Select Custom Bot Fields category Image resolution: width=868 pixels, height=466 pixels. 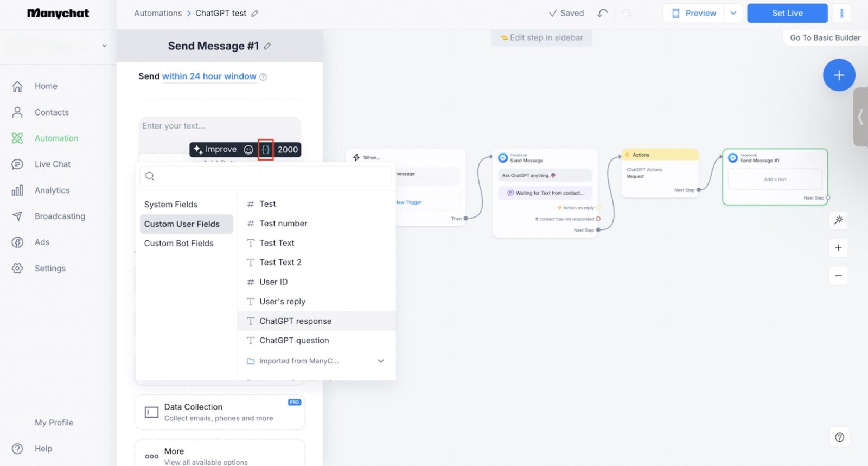pos(179,244)
